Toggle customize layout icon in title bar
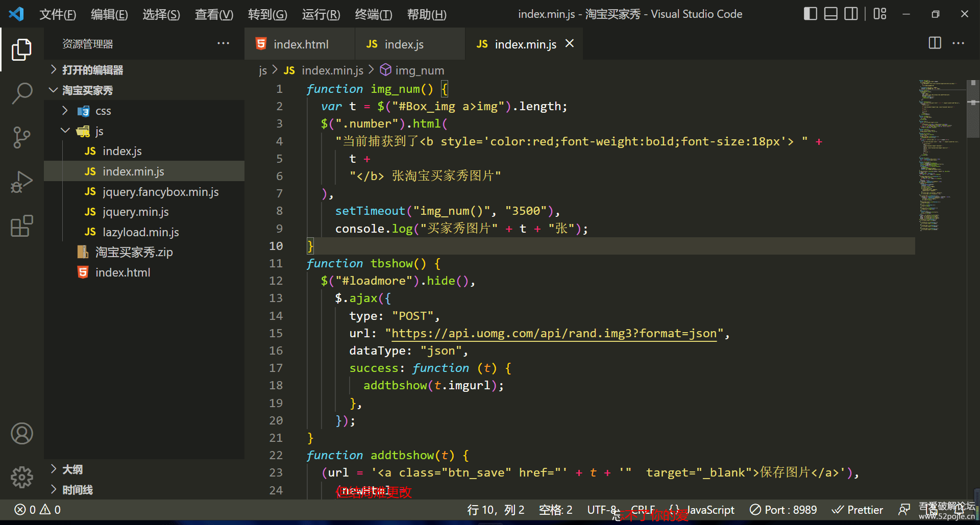Screen dimensions: 980x525 point(879,14)
